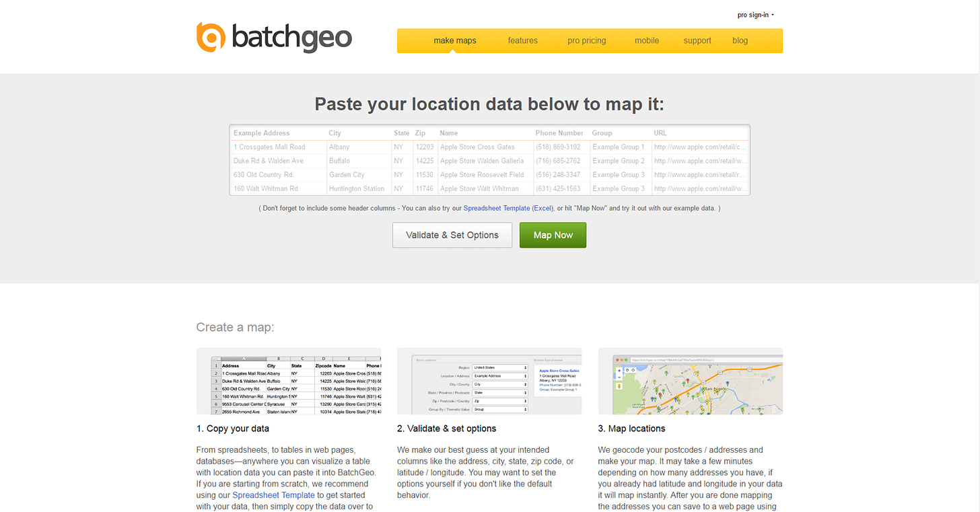
Task: Click the 'Example Group 1' cell
Action: pos(619,147)
